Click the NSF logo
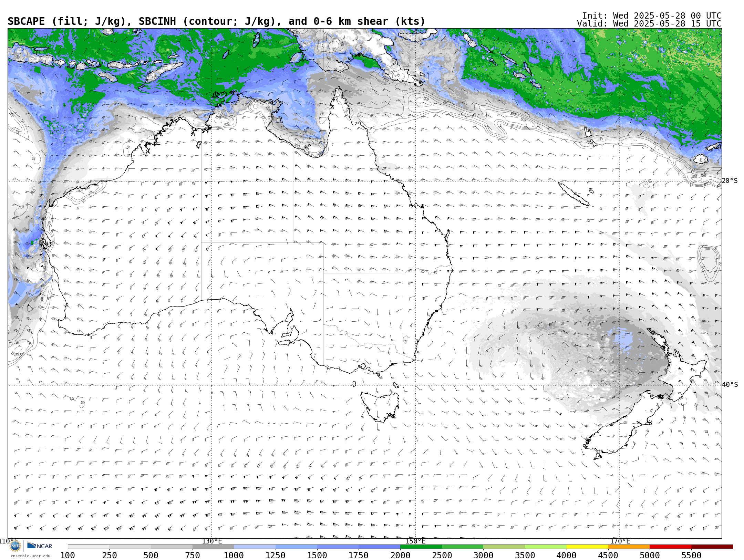Image resolution: width=744 pixels, height=560 pixels. coord(15,546)
